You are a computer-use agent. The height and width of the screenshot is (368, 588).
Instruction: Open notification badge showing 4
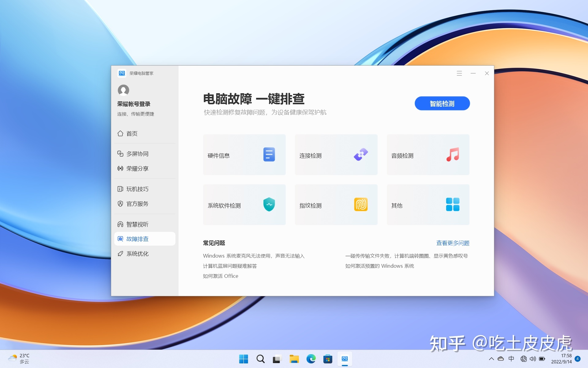(x=578, y=359)
